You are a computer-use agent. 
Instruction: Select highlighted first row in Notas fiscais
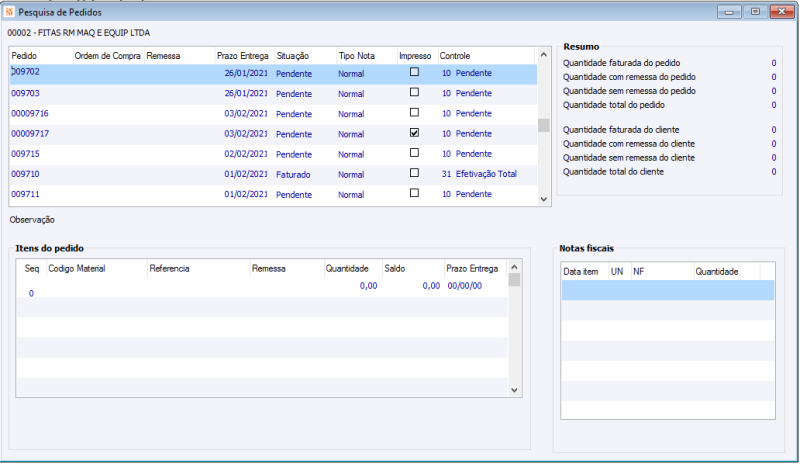click(667, 290)
